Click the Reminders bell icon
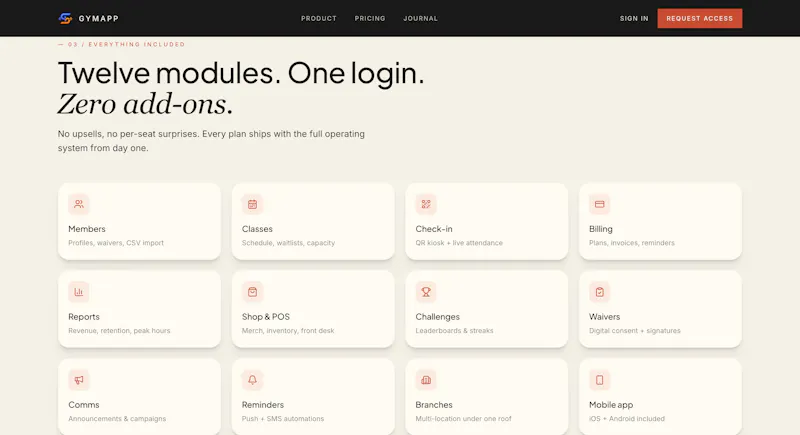Viewport: 800px width, 435px height. tap(252, 380)
